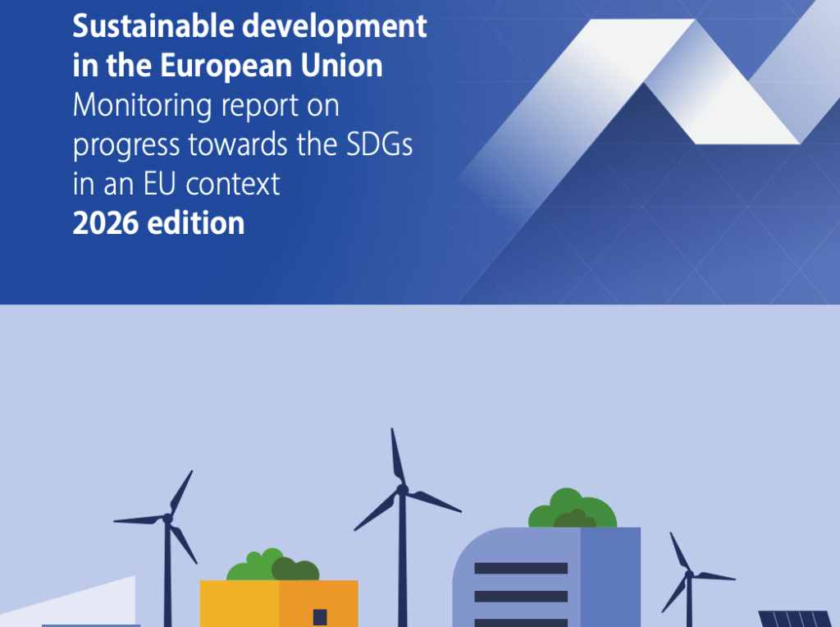Select the rounded blue office building
The height and width of the screenshot is (627, 840).
tap(546, 577)
